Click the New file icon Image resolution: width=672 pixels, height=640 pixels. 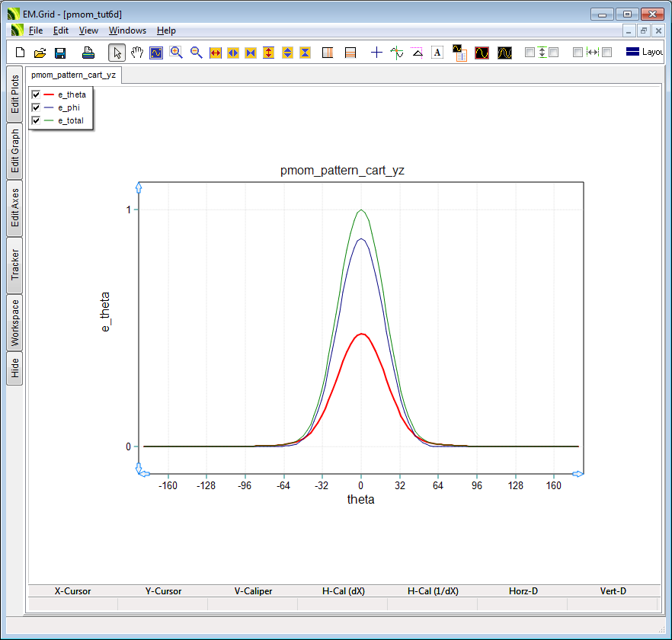(21, 53)
